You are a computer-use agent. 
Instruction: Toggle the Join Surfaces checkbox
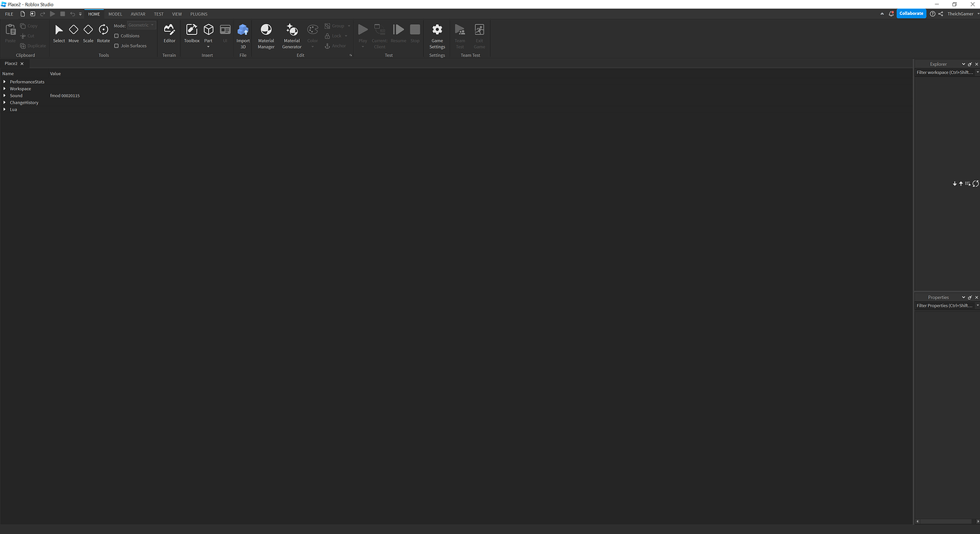[x=116, y=45]
